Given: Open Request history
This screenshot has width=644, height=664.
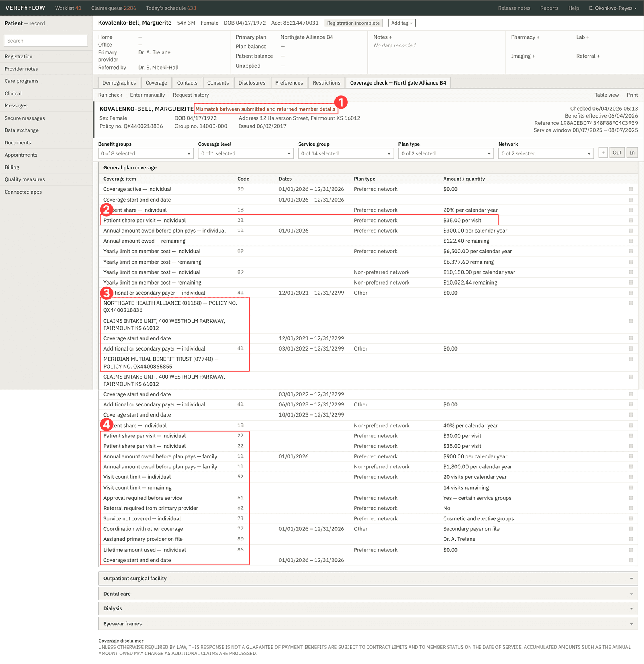Looking at the screenshot, I should tap(191, 95).
